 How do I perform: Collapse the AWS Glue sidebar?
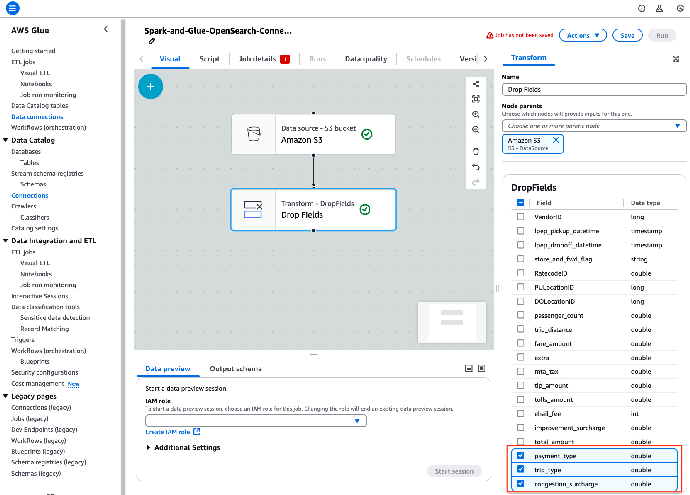tap(107, 29)
